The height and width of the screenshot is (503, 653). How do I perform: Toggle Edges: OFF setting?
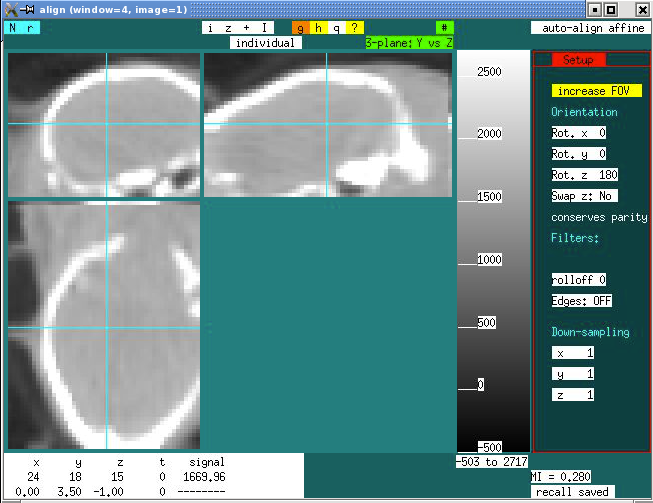click(582, 301)
